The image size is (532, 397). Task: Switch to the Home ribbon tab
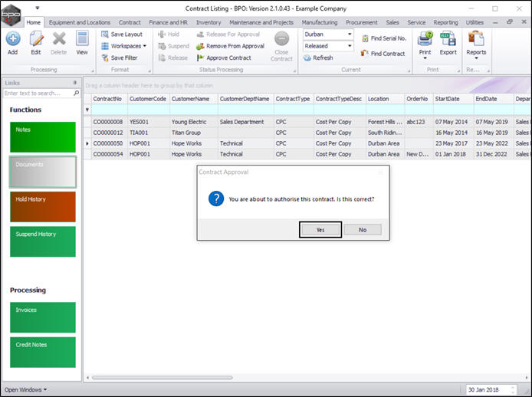[x=33, y=22]
